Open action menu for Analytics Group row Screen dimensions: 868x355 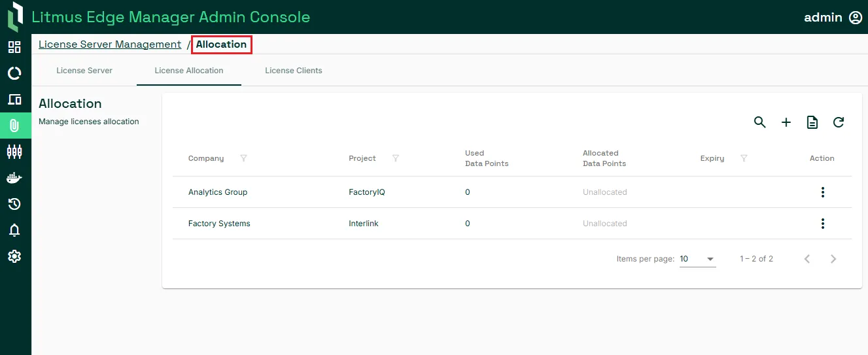(823, 192)
